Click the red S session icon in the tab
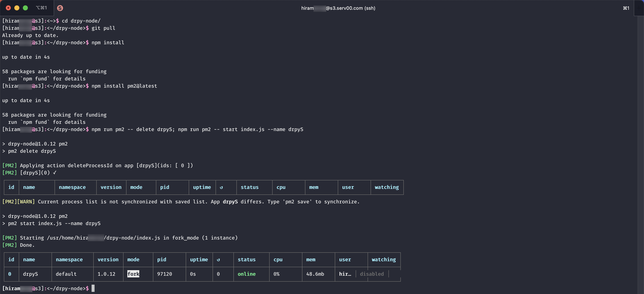Viewport: 644px width, 294px height. [60, 8]
